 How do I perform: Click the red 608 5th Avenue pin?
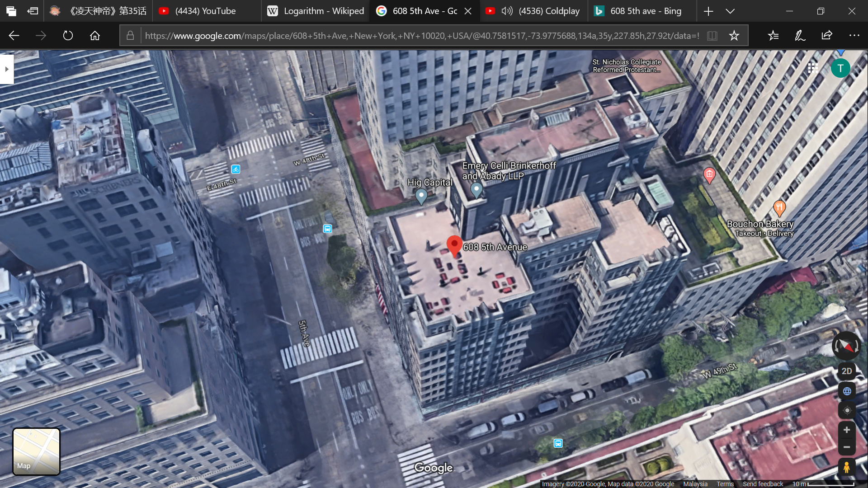pyautogui.click(x=454, y=246)
